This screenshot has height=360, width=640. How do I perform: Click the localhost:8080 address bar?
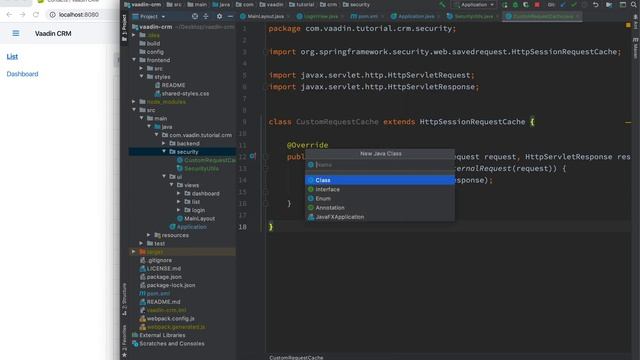78,15
